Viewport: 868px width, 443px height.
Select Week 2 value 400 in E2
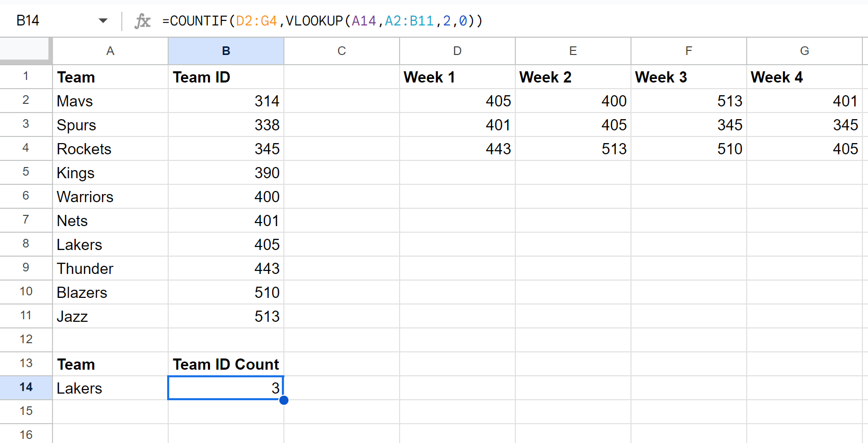(573, 101)
